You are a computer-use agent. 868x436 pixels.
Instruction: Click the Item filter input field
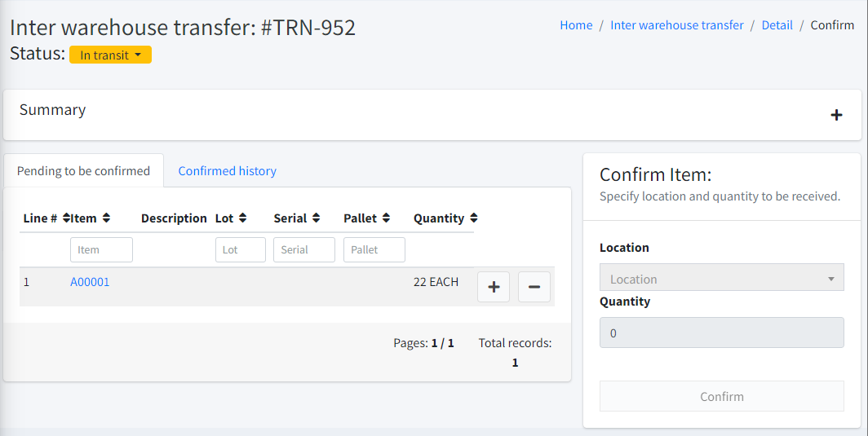click(101, 250)
